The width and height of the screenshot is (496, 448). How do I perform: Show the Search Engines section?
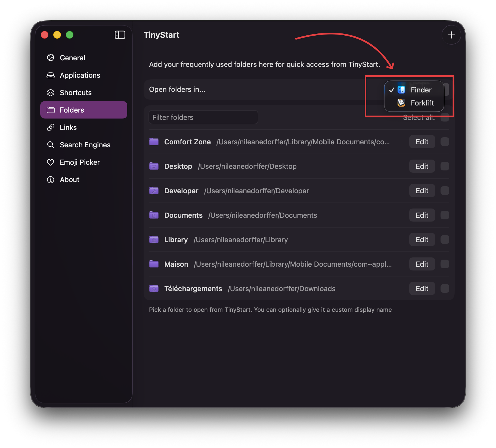coord(84,145)
